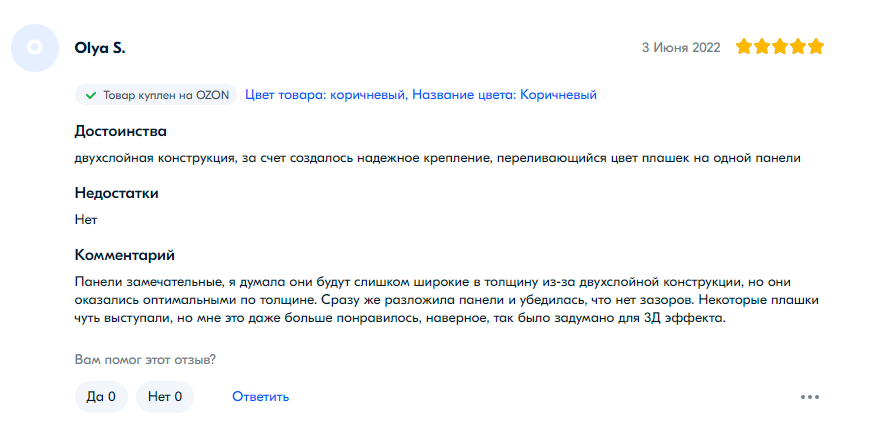Click the reviewer name Olya S.

[100, 47]
